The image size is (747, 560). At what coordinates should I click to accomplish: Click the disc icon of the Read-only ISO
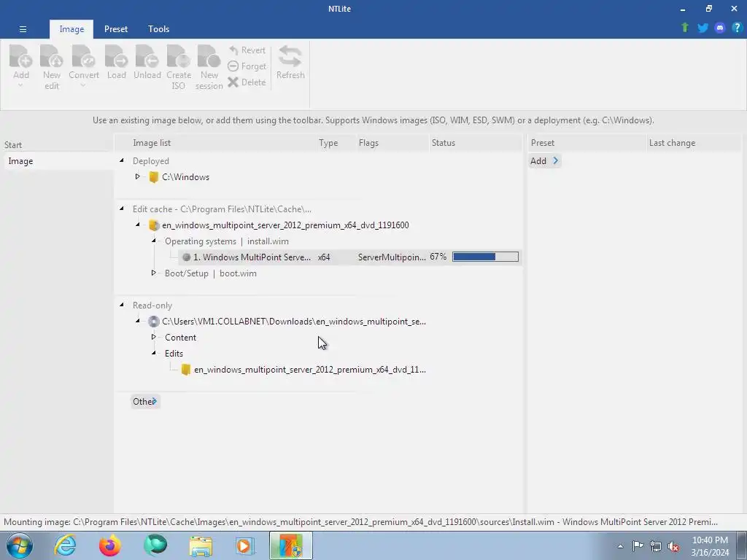point(153,322)
